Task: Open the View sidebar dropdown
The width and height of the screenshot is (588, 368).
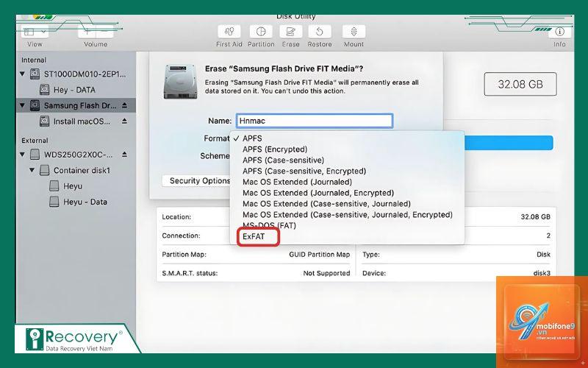Action: [35, 32]
